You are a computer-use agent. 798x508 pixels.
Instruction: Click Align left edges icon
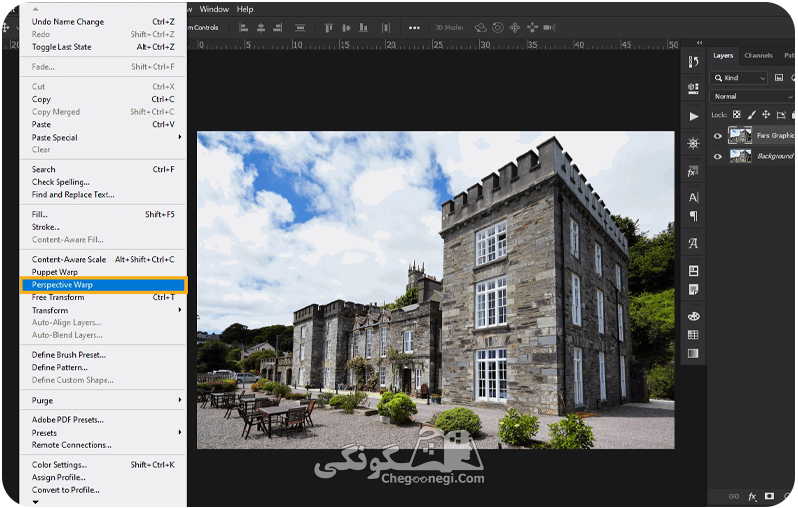(244, 27)
